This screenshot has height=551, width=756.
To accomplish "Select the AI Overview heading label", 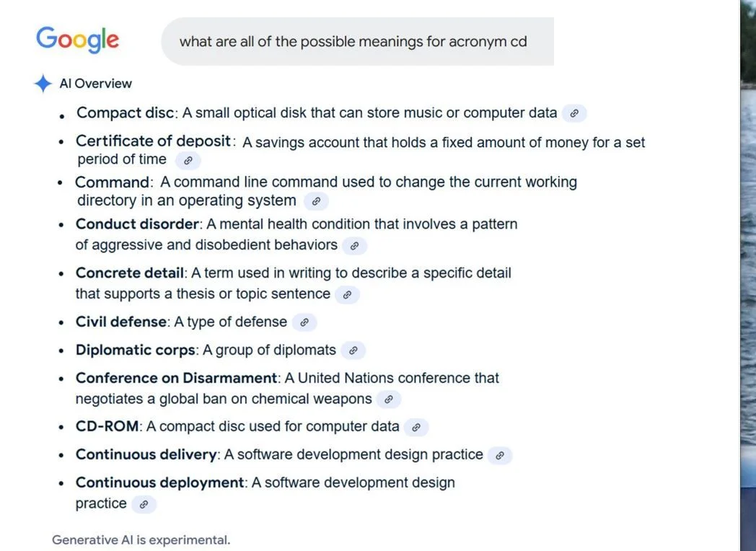I will tap(95, 84).
